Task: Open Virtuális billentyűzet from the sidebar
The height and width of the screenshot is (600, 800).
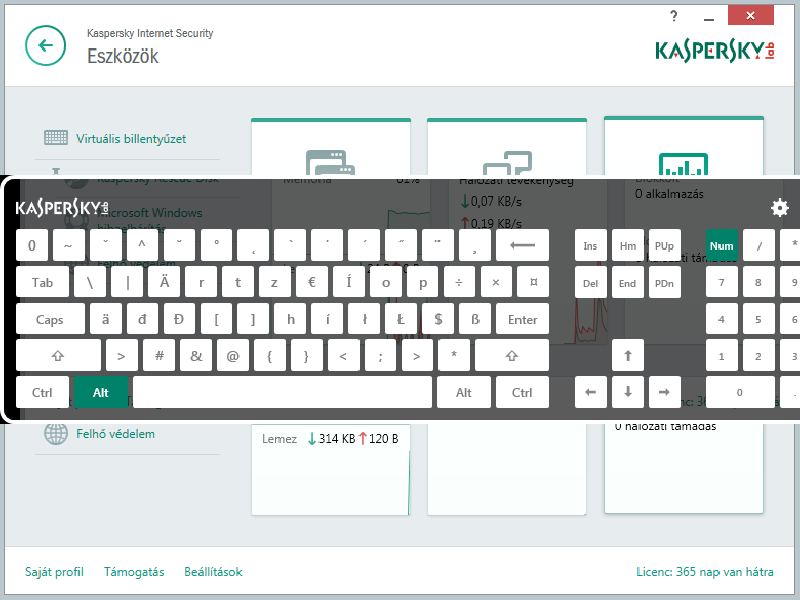Action: 131,138
